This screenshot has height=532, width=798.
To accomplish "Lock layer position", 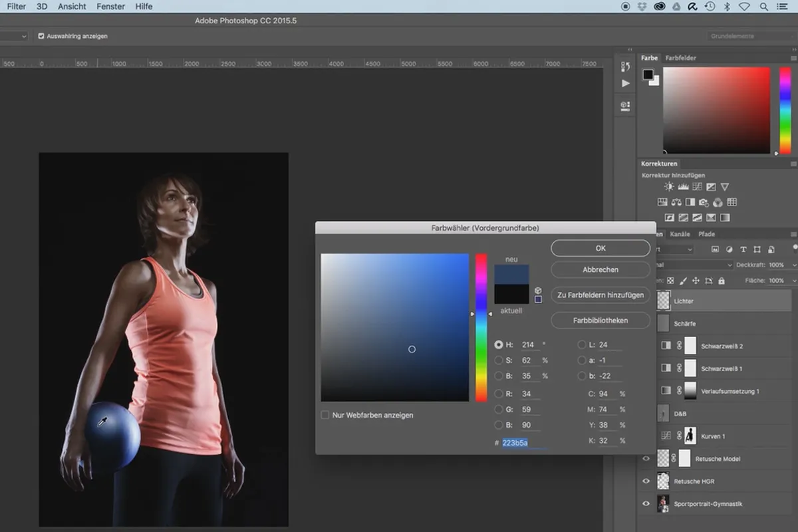I will point(696,281).
